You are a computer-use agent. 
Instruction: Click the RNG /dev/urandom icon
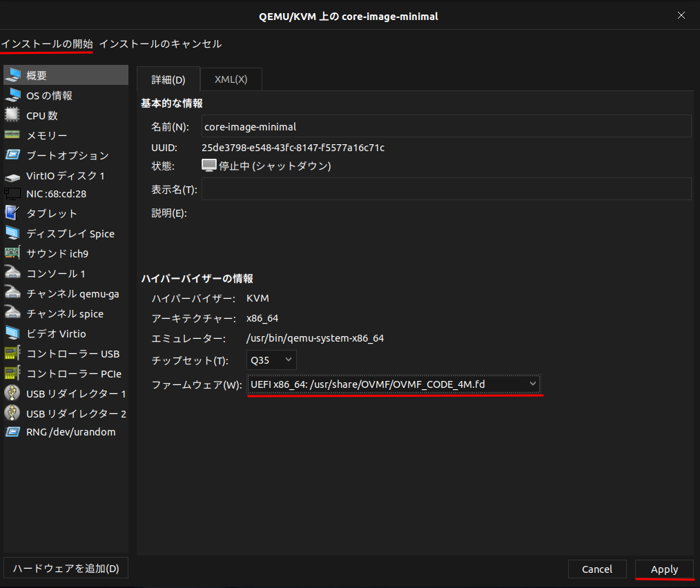[12, 432]
